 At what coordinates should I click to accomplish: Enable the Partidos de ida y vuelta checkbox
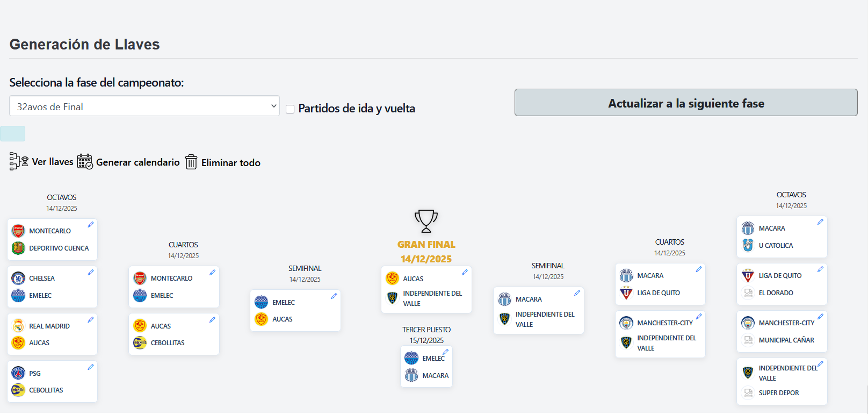pyautogui.click(x=290, y=109)
